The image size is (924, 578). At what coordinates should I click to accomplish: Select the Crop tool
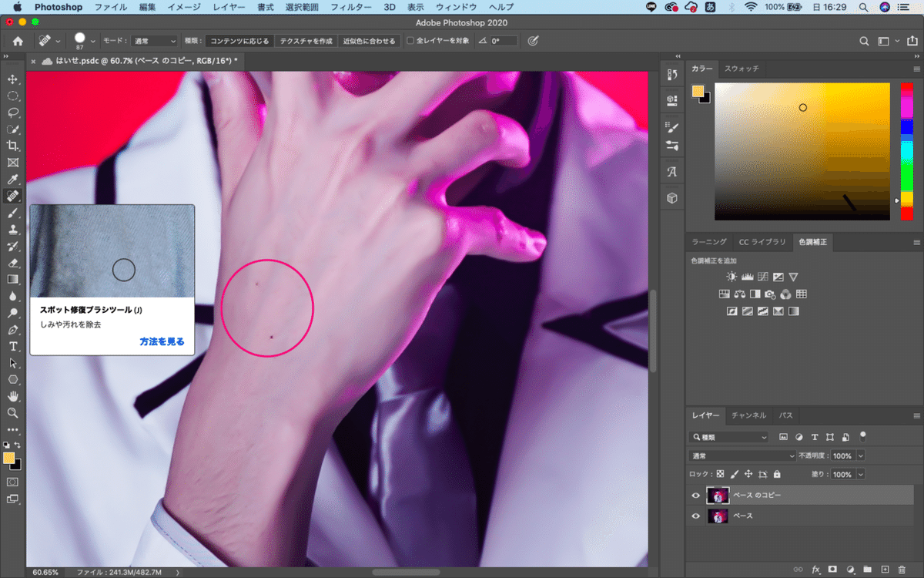pyautogui.click(x=12, y=146)
